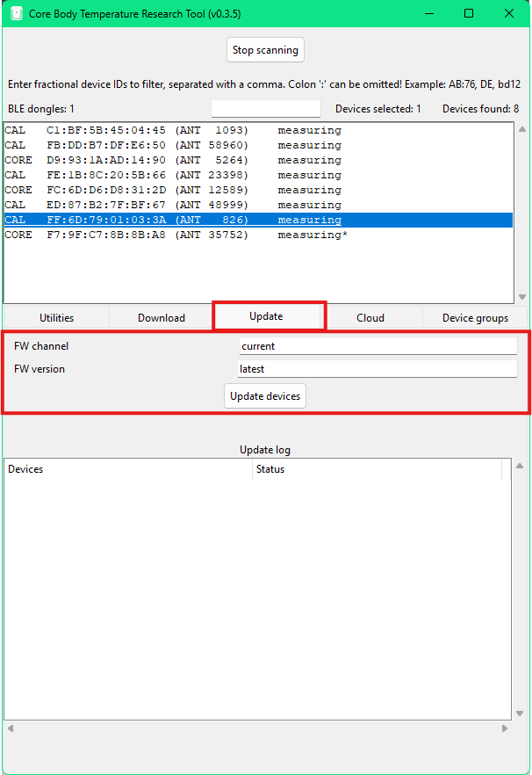This screenshot has width=532, height=775.
Task: Click update log scroll left arrow
Action: [11, 728]
